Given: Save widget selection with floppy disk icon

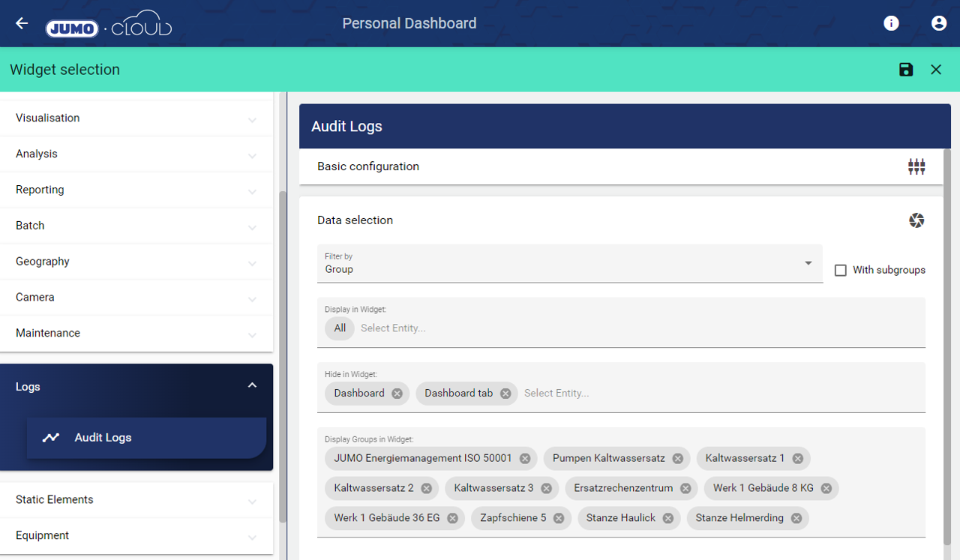Looking at the screenshot, I should pos(906,70).
